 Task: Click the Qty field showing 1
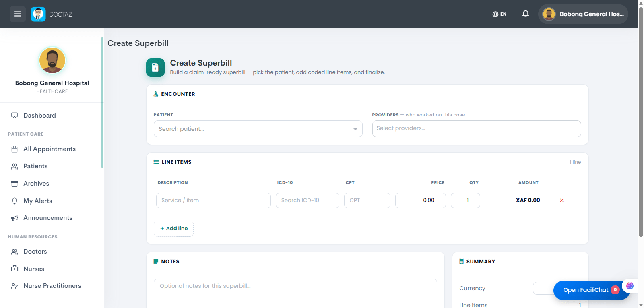pyautogui.click(x=465, y=201)
